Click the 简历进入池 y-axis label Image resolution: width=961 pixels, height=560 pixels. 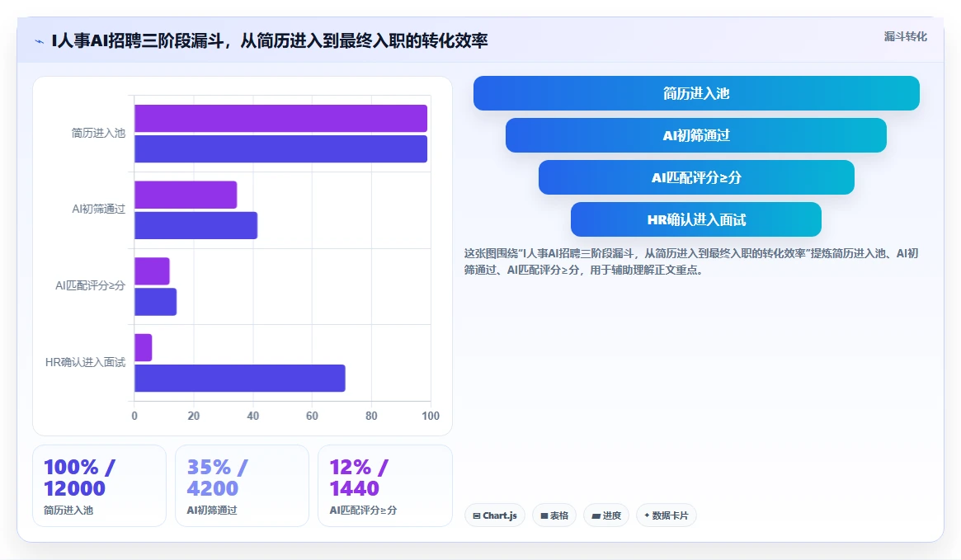point(98,133)
